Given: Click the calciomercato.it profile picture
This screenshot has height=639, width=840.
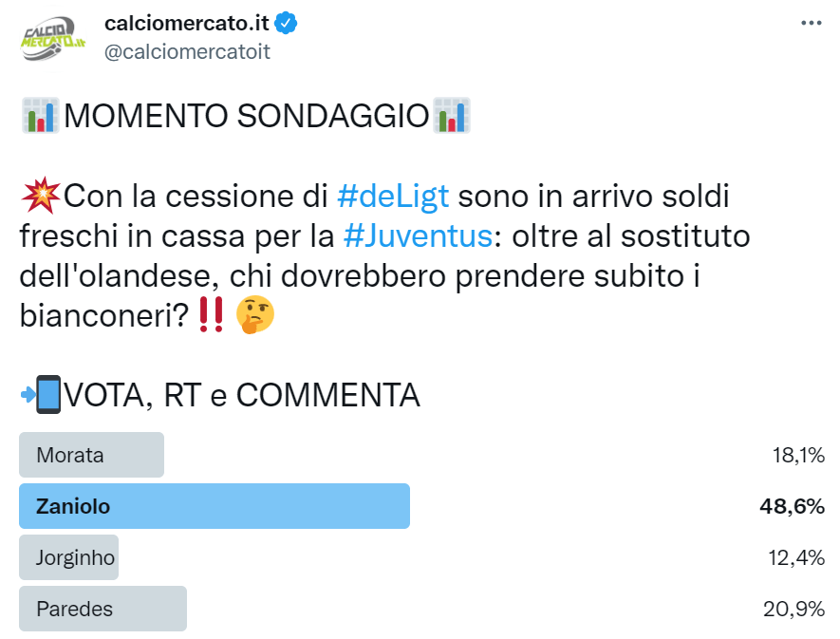Looking at the screenshot, I should pyautogui.click(x=50, y=36).
